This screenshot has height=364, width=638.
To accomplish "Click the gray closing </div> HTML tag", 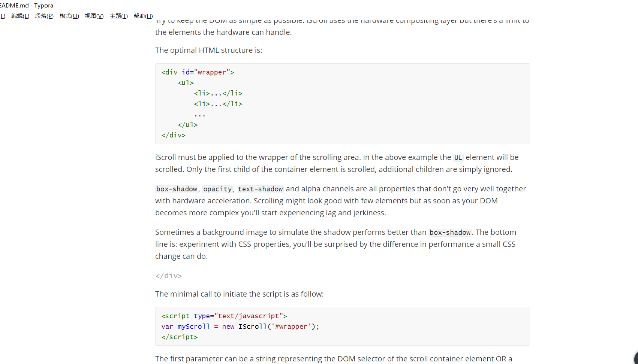I will point(169,276).
